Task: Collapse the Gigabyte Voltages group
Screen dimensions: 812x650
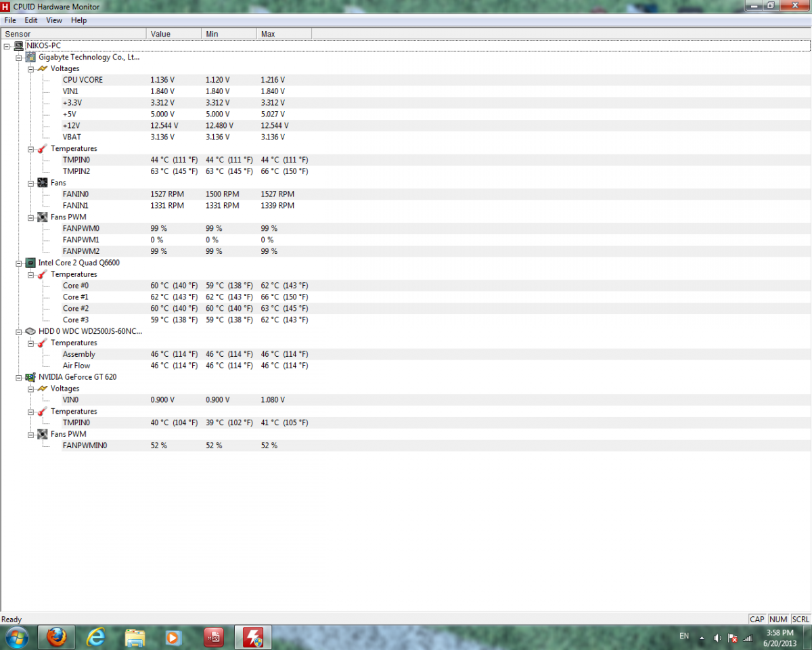Action: coord(31,69)
